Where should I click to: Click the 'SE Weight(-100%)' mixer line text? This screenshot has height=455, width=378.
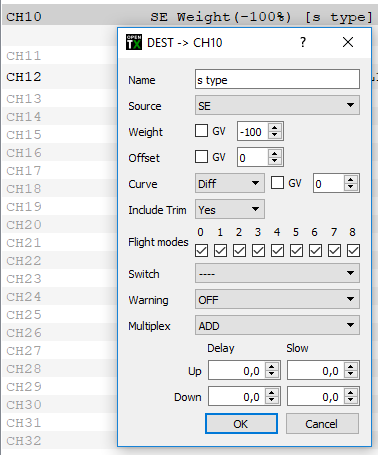220,17
